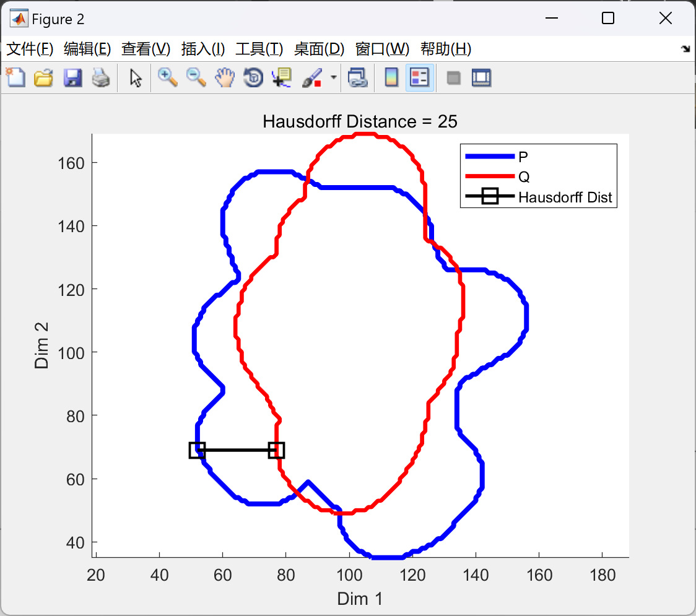
Task: Toggle the Insert Colorbar button
Action: click(391, 77)
